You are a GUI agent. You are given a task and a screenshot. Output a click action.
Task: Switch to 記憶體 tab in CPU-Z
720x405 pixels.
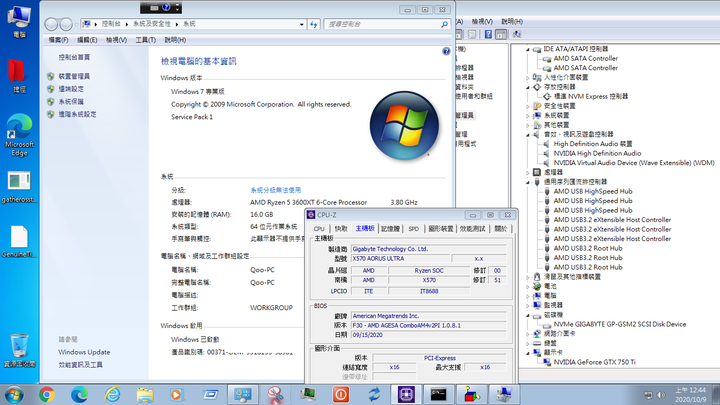(x=391, y=229)
